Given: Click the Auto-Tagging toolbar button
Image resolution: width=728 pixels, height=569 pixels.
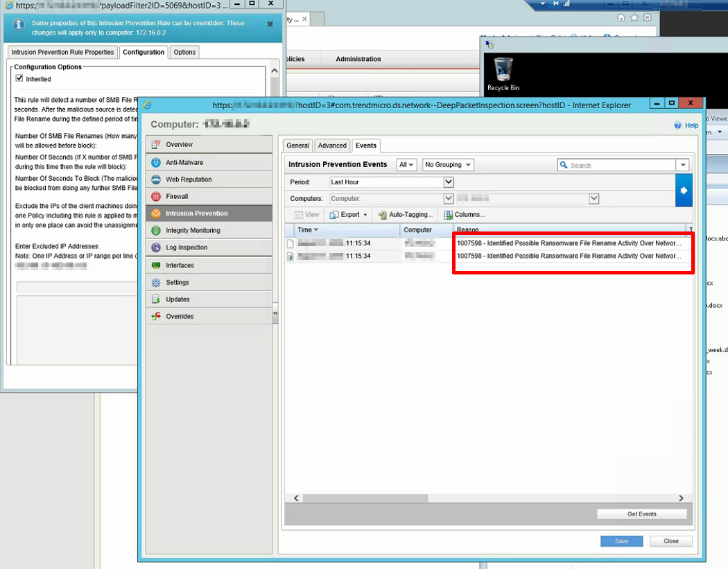Looking at the screenshot, I should pos(406,215).
